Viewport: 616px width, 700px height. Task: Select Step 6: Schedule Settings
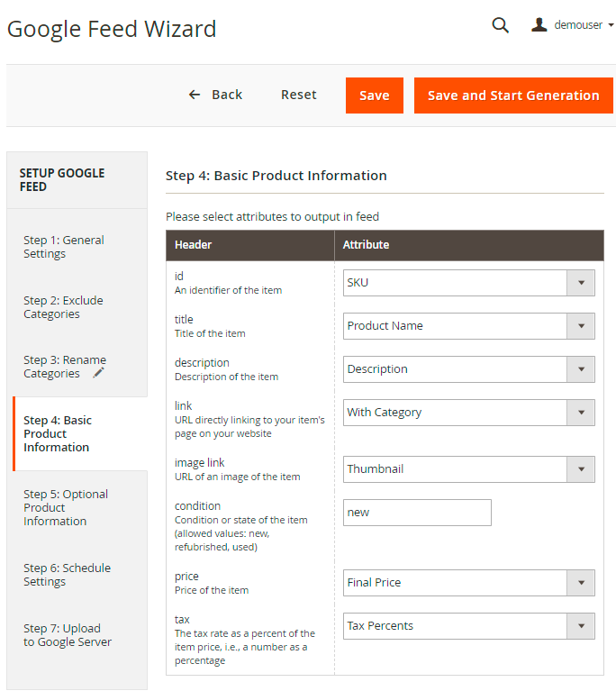tap(67, 575)
